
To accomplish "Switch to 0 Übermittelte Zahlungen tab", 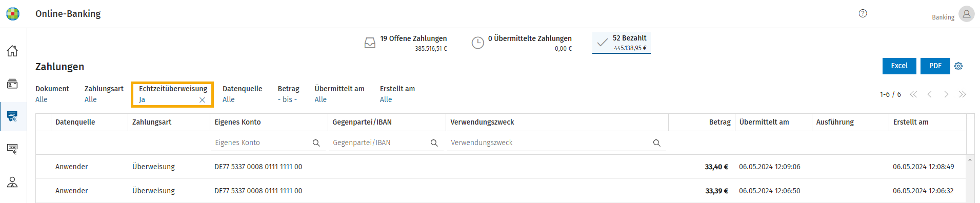I will [522, 43].
